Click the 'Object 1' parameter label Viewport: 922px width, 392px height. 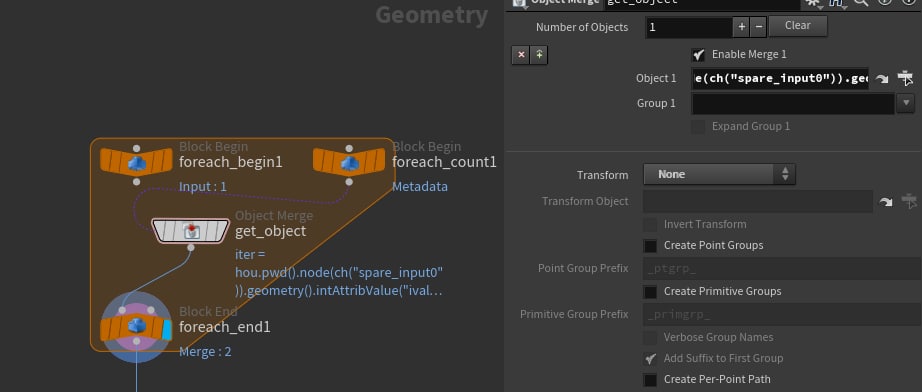point(656,79)
